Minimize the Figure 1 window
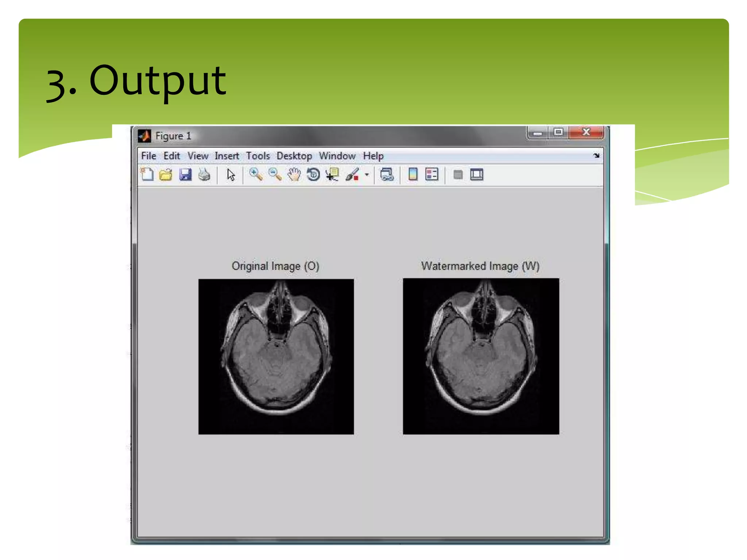 coord(537,133)
